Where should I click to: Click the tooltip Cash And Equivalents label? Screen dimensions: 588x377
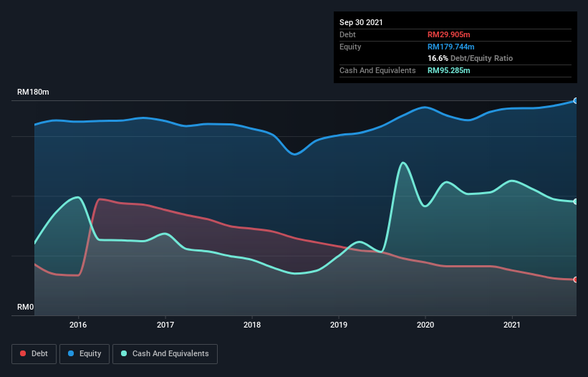tap(377, 70)
